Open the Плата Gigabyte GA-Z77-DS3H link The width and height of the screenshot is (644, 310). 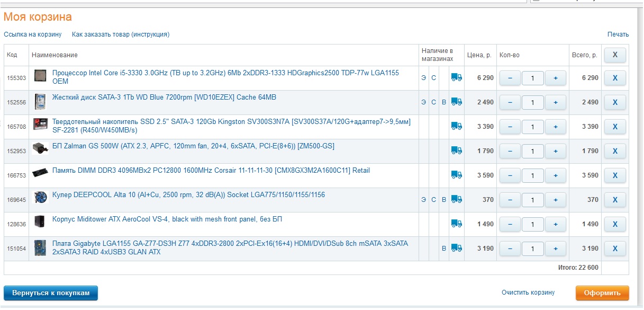click(230, 248)
